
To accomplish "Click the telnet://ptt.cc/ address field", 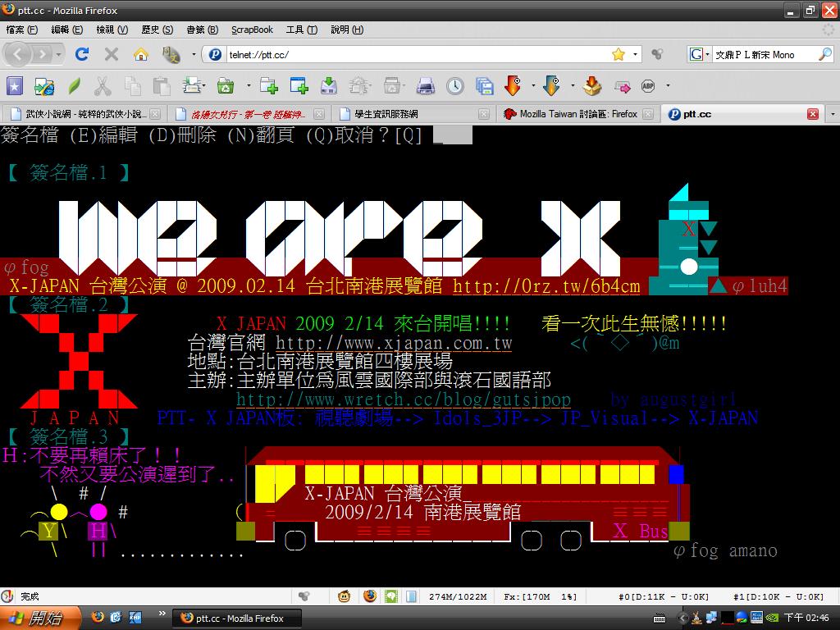I will 410,54.
